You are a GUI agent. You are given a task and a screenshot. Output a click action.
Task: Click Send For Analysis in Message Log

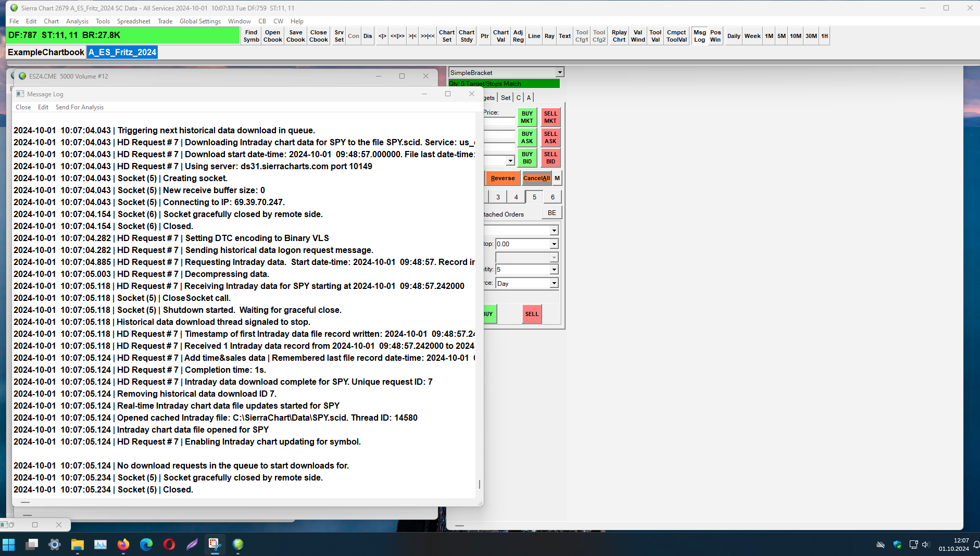(80, 107)
